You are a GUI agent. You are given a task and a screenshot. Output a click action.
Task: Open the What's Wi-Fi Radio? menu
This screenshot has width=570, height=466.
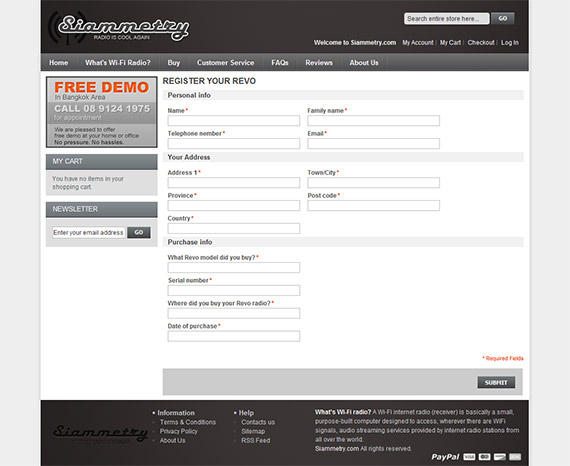coord(118,63)
